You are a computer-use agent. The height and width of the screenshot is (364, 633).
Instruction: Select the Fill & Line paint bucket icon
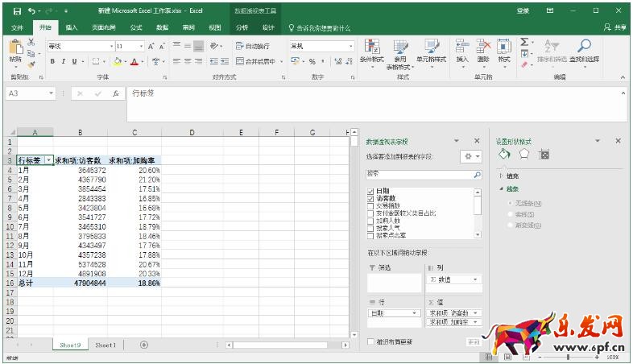[504, 154]
